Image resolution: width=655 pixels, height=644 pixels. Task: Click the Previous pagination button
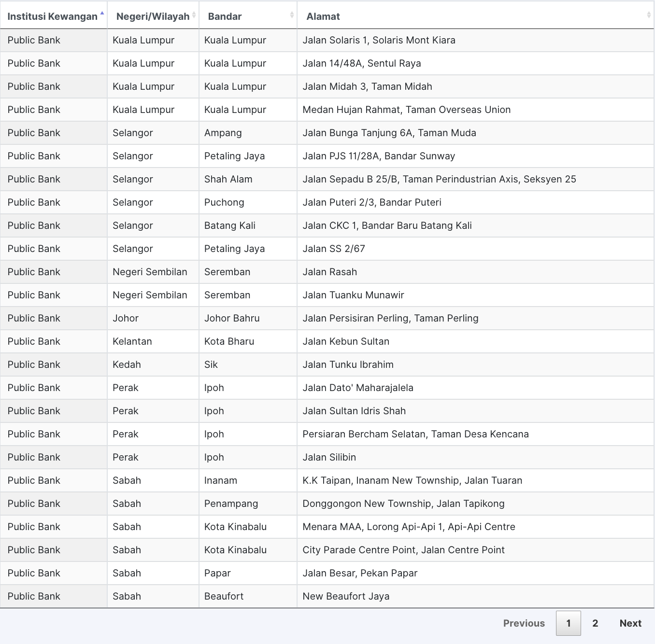524,623
